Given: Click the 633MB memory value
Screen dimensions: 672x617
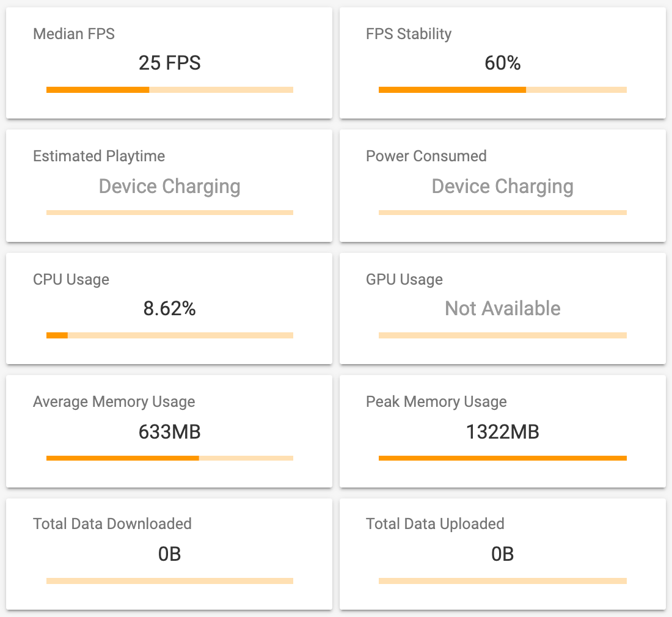Looking at the screenshot, I should (170, 432).
